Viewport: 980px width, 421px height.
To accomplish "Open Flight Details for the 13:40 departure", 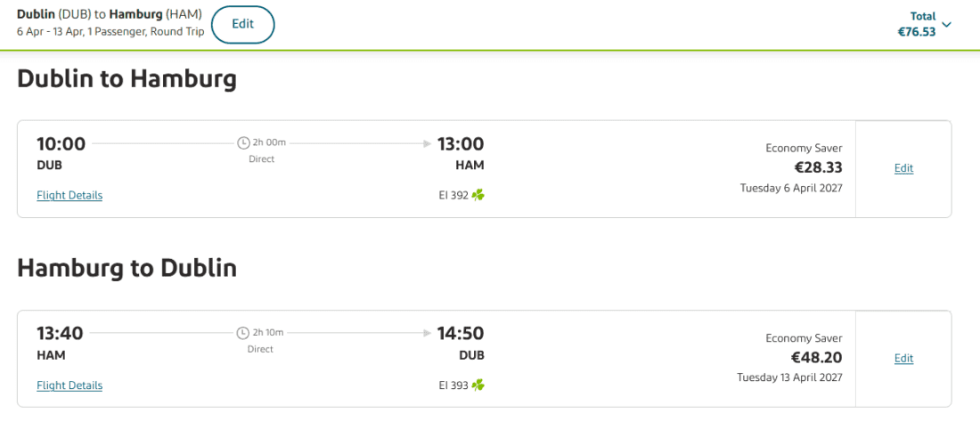I will pos(69,385).
